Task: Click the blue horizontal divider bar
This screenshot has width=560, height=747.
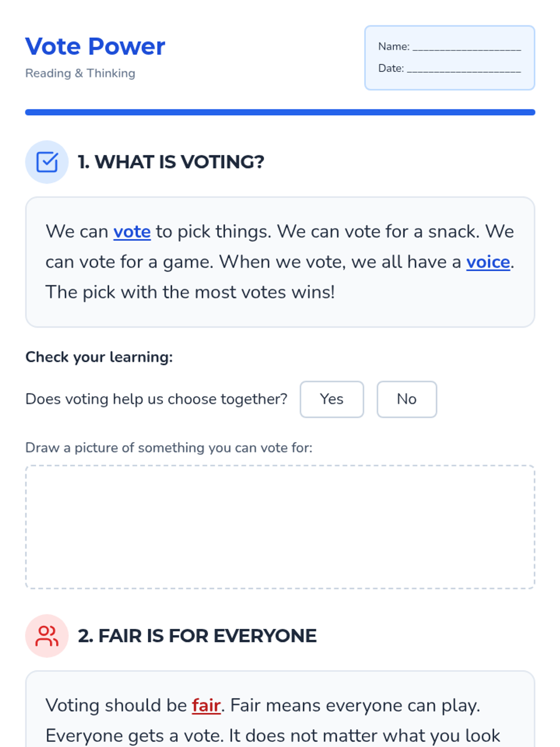Action: (x=280, y=112)
